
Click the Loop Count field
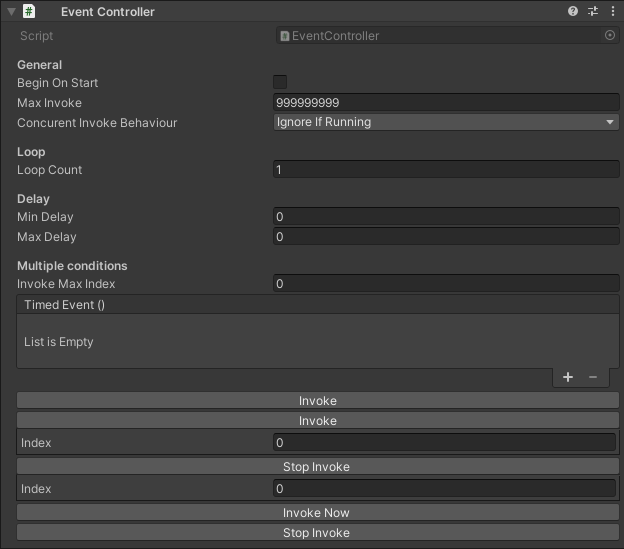coord(446,170)
